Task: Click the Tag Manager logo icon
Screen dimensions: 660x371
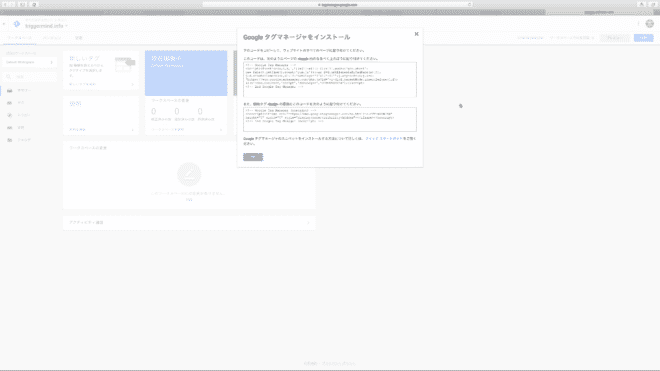Action: click(17, 24)
